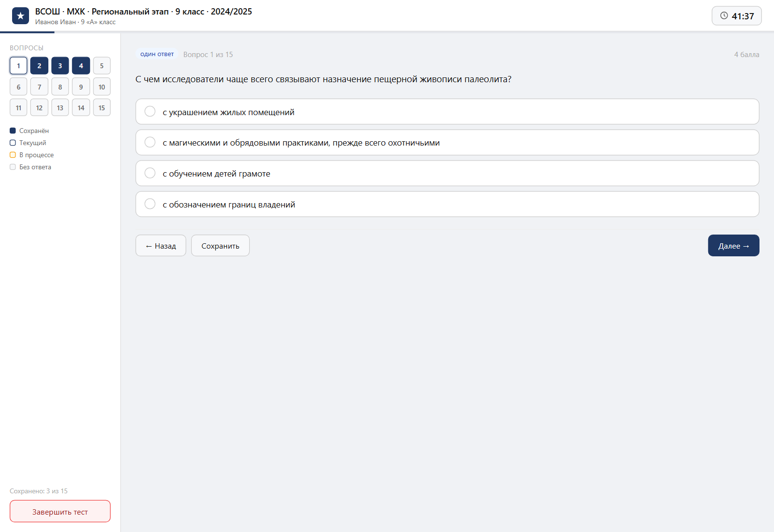Open question 5 in the question grid

[102, 66]
